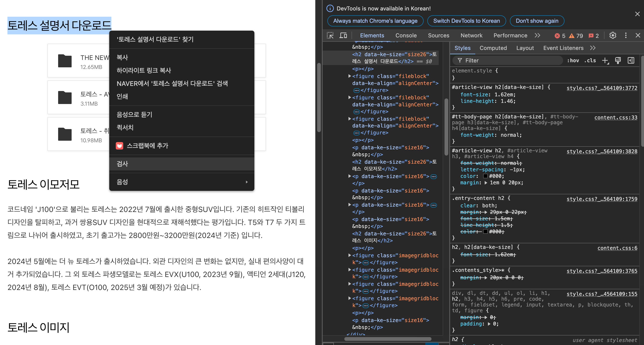Select the h2 '토레스 이미지' DOM node
The height and width of the screenshot is (345, 644).
pos(394,237)
